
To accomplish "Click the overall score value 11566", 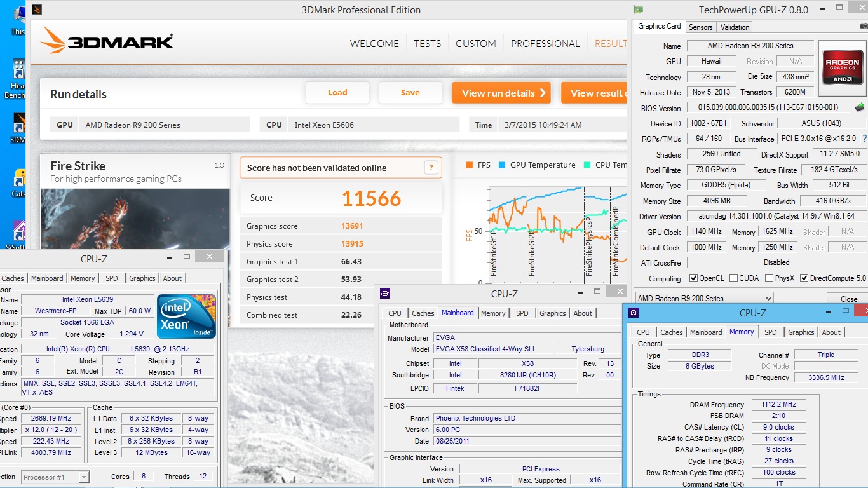I will (x=372, y=199).
